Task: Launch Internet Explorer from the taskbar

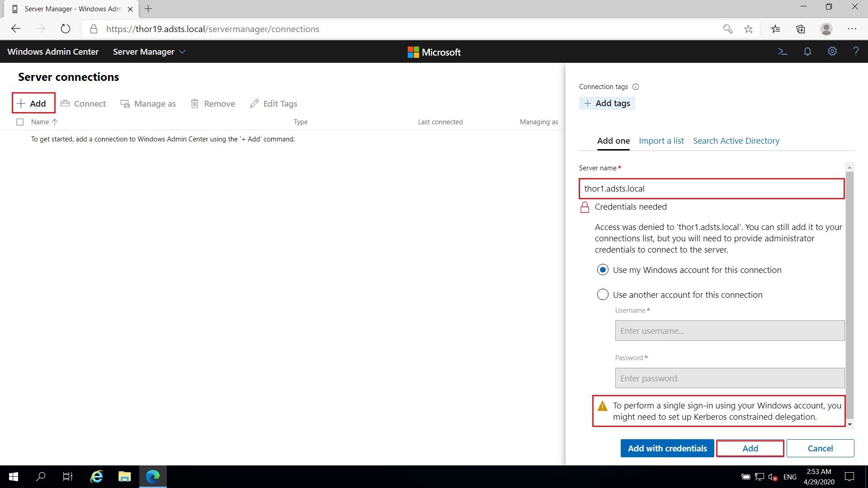Action: (x=97, y=477)
